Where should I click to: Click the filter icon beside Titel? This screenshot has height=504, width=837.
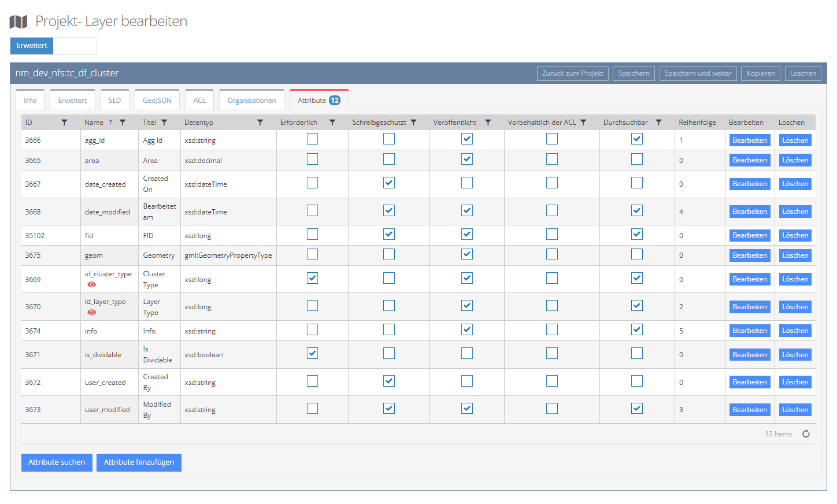[164, 123]
